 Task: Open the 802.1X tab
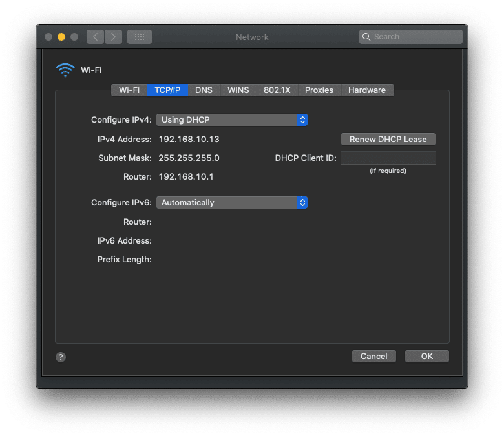click(x=277, y=90)
